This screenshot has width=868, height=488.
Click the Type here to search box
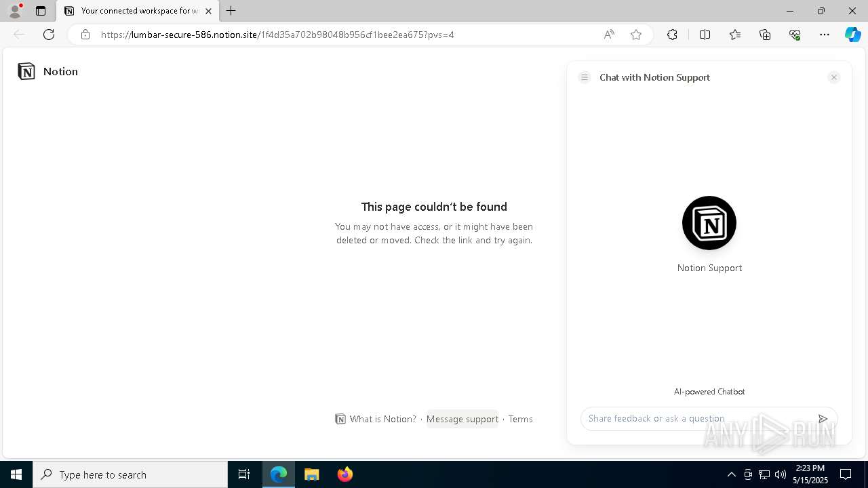click(130, 474)
